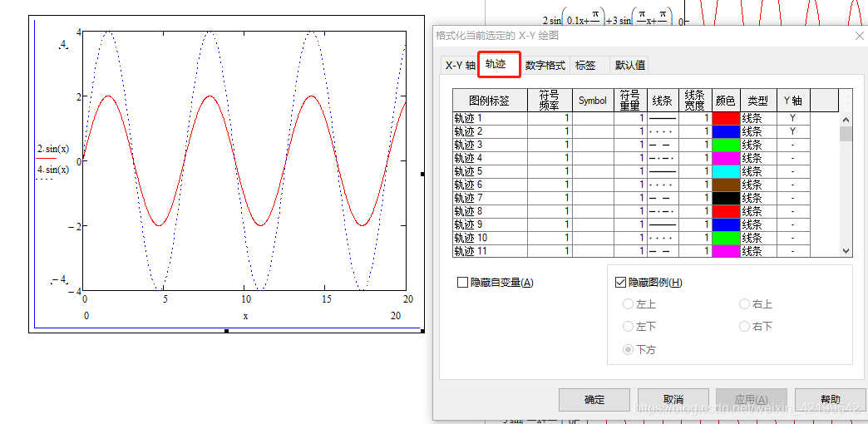Open line style dropdown for 轨迹 2
Image resolution: width=868 pixels, height=424 pixels.
(663, 131)
